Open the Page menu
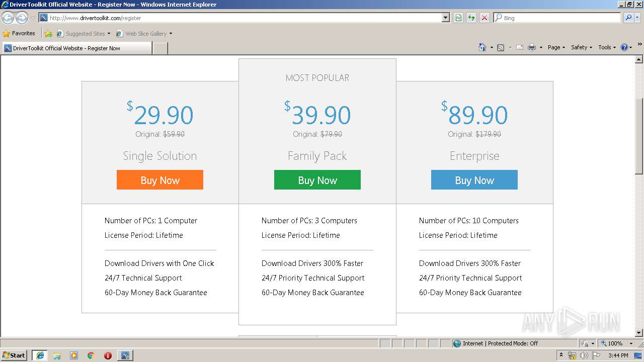 point(556,47)
